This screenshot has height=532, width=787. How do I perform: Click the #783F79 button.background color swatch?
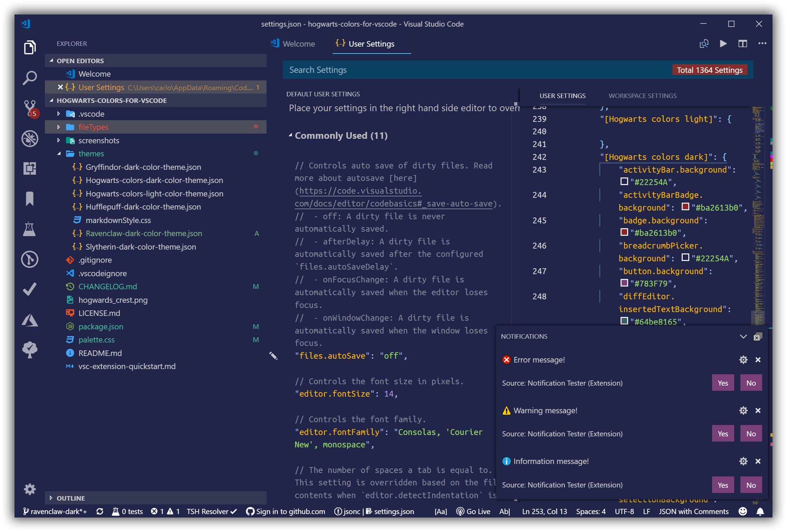[x=624, y=283]
